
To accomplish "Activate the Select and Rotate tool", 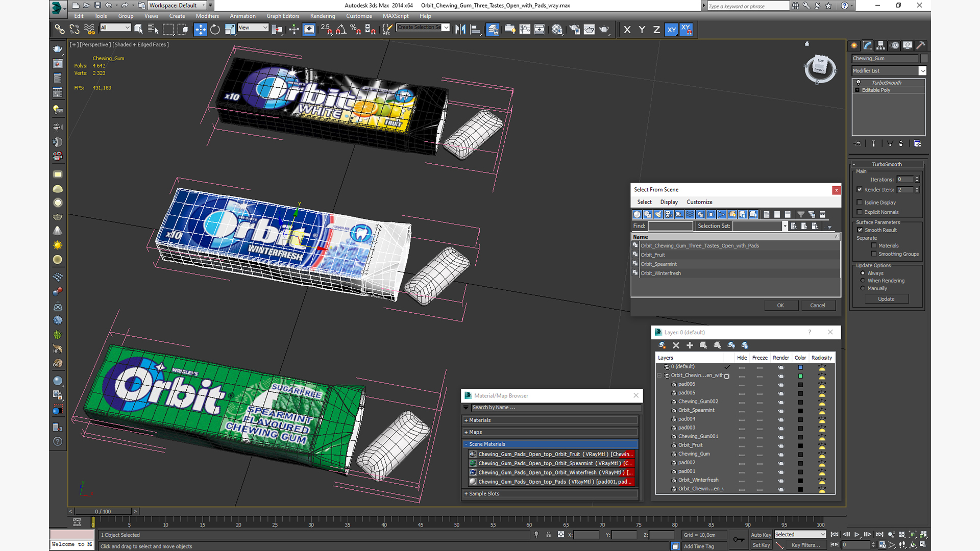I will point(215,30).
